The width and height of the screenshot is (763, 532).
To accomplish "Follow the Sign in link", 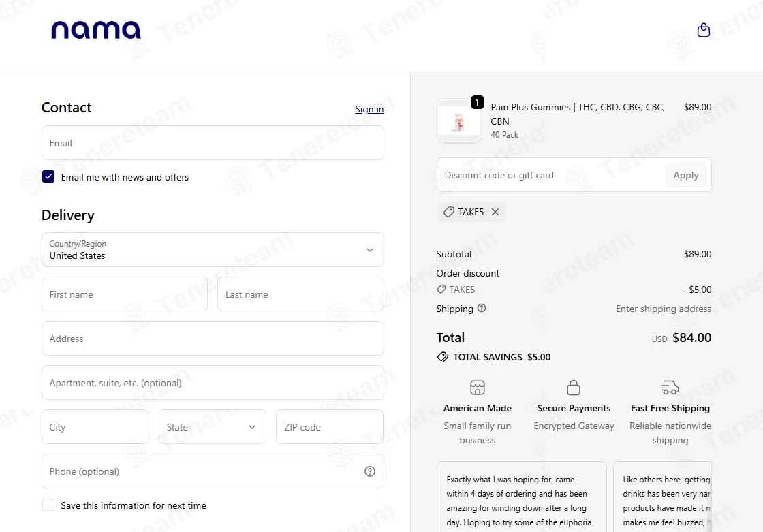I will pos(369,109).
